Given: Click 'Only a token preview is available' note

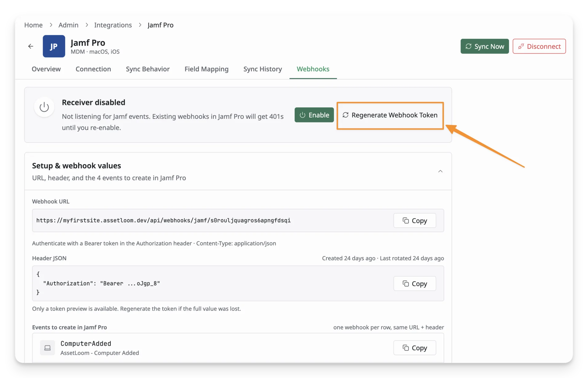Looking at the screenshot, I should pyautogui.click(x=136, y=309).
